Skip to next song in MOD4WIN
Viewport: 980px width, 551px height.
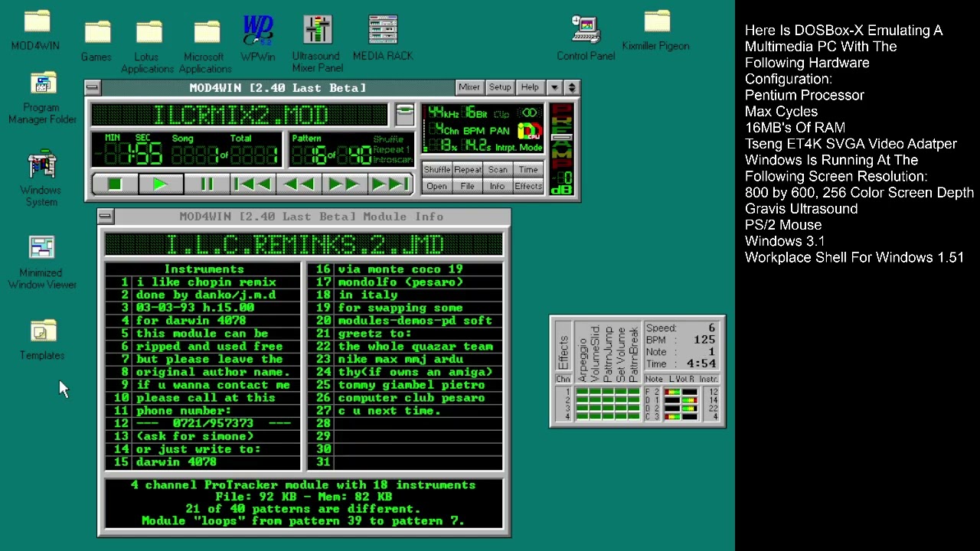[390, 184]
